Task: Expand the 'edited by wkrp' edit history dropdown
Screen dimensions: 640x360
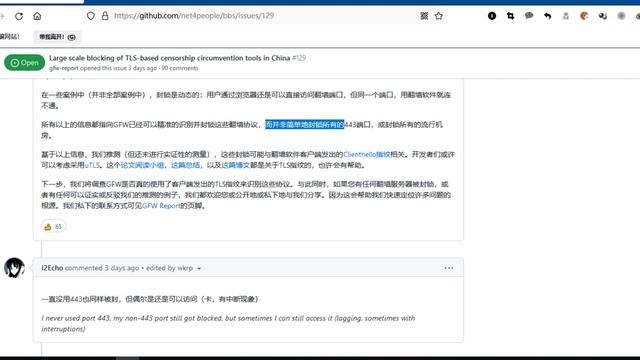Action: click(x=173, y=268)
